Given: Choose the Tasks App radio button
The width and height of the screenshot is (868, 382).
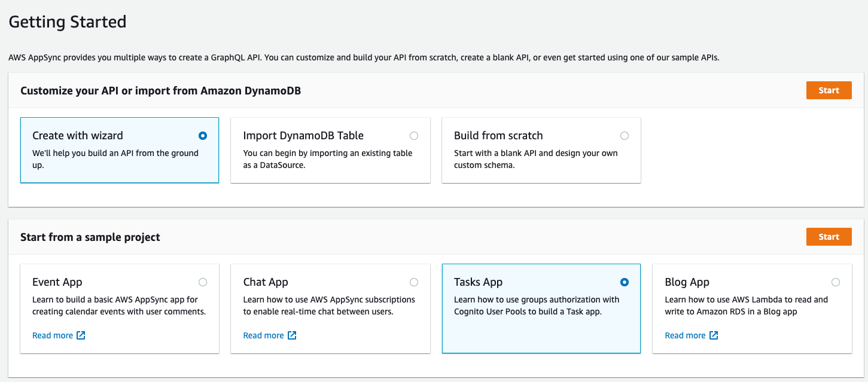Looking at the screenshot, I should [625, 282].
